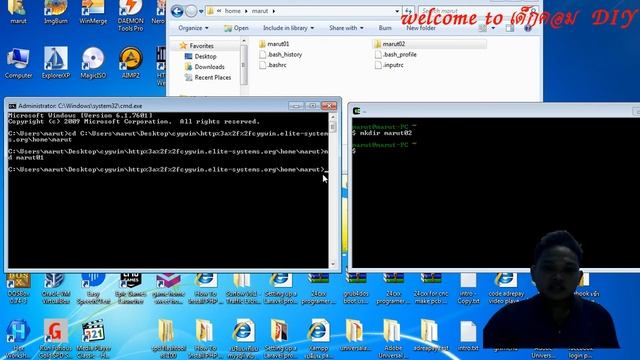Launch DAEMON Tools Pro from the desktop

tap(131, 16)
